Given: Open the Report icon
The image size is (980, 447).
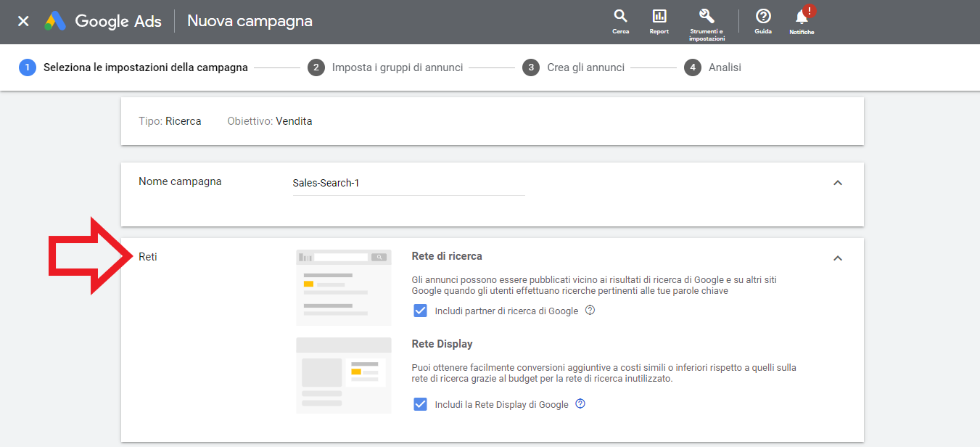Looking at the screenshot, I should point(659,21).
